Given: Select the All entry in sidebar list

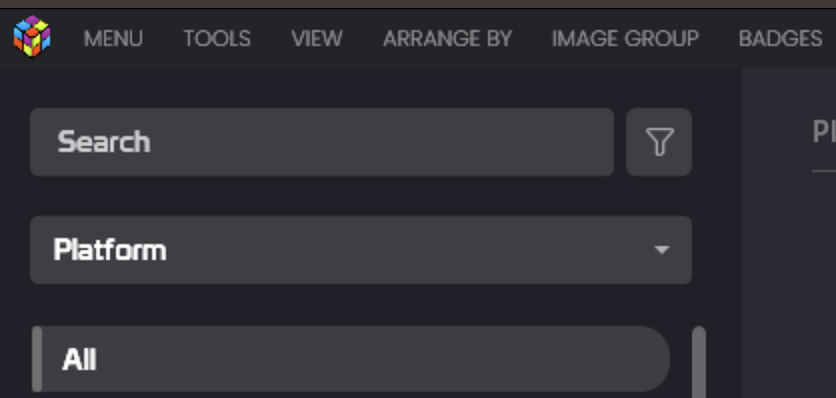Looking at the screenshot, I should [x=351, y=359].
